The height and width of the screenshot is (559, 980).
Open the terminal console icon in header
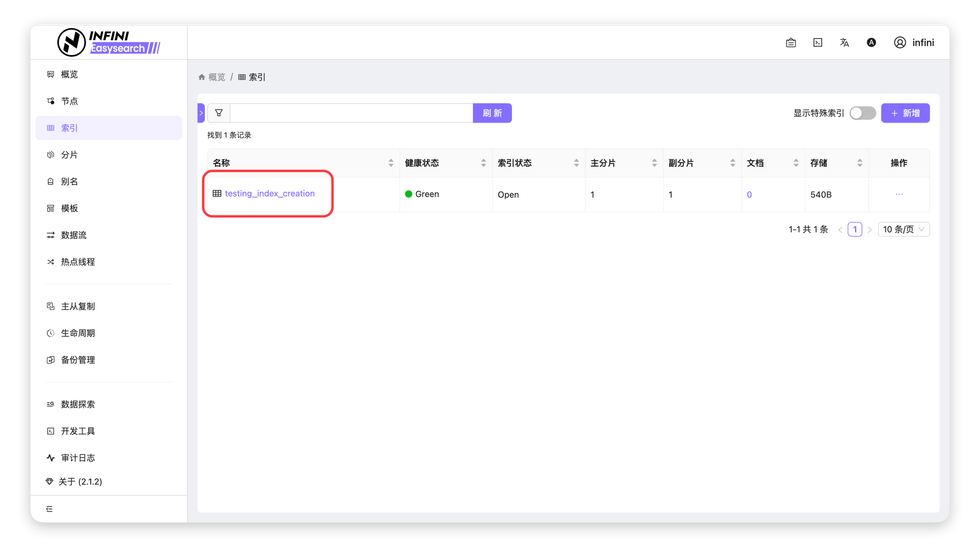click(x=818, y=43)
